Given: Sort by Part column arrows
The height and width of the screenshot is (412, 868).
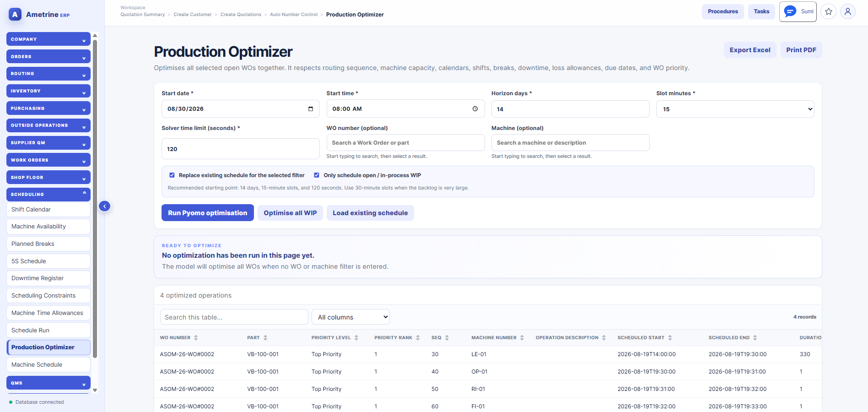Looking at the screenshot, I should tap(265, 338).
